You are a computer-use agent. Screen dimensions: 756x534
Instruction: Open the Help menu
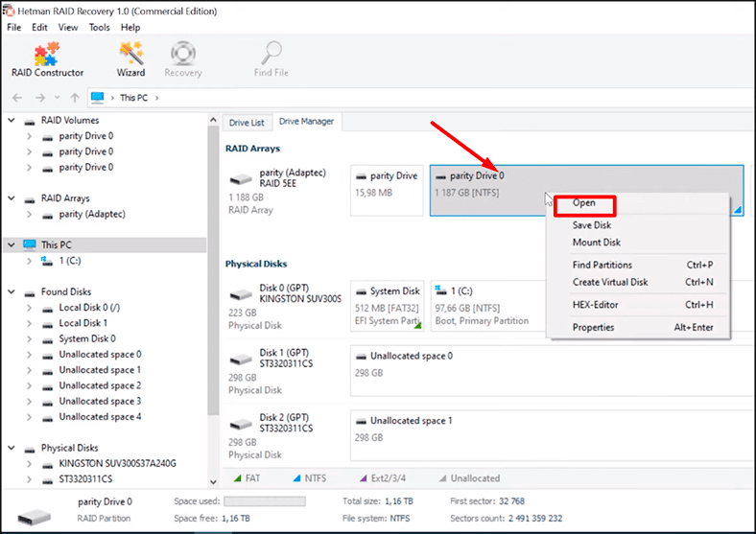130,28
